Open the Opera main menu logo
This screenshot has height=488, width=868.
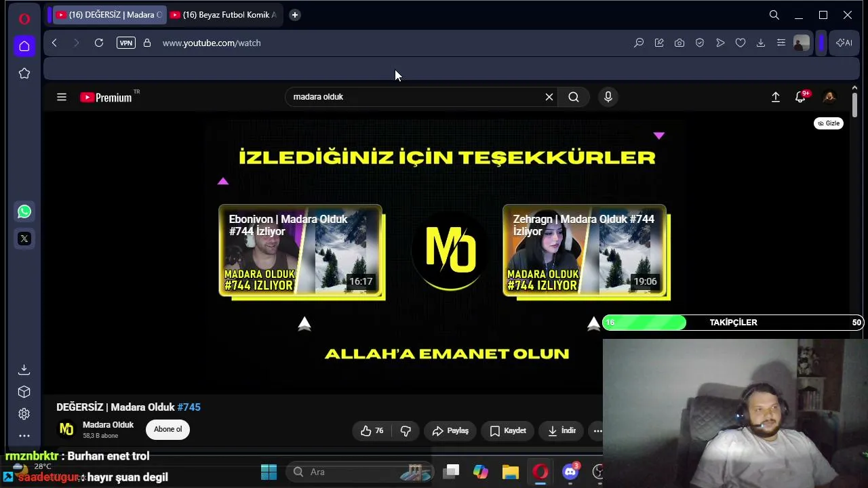(24, 19)
